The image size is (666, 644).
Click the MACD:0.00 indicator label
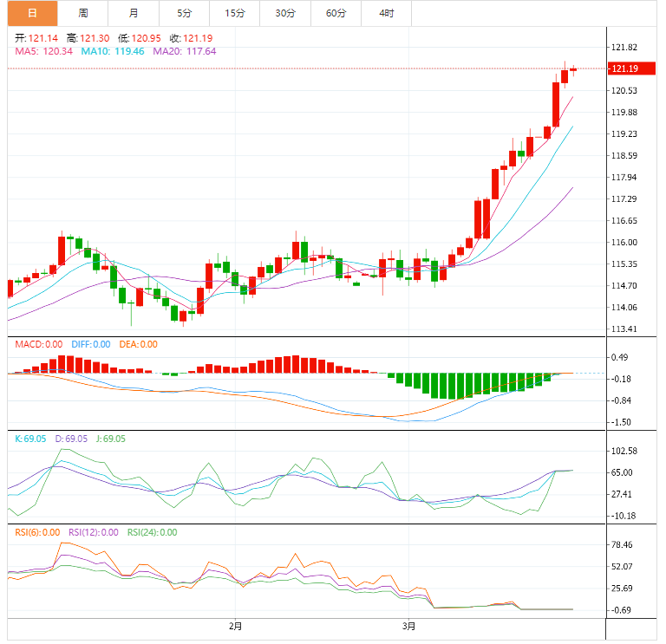tap(39, 344)
